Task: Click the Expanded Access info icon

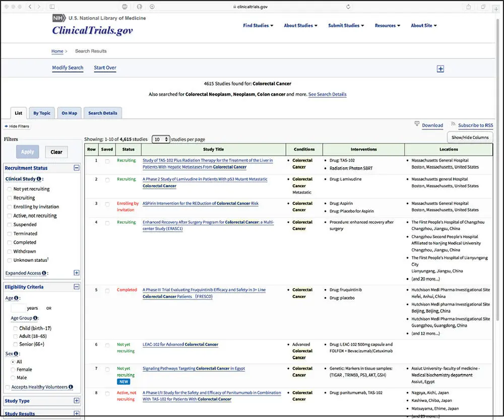Action: [44, 273]
